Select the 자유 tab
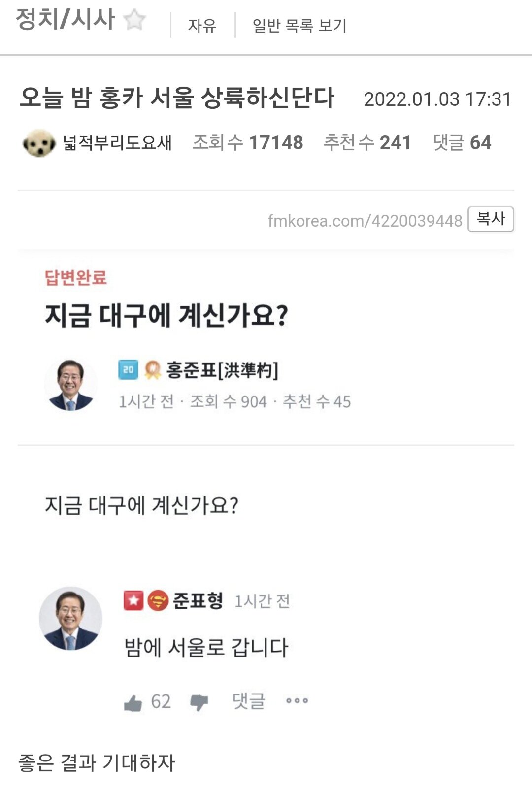 click(x=202, y=25)
